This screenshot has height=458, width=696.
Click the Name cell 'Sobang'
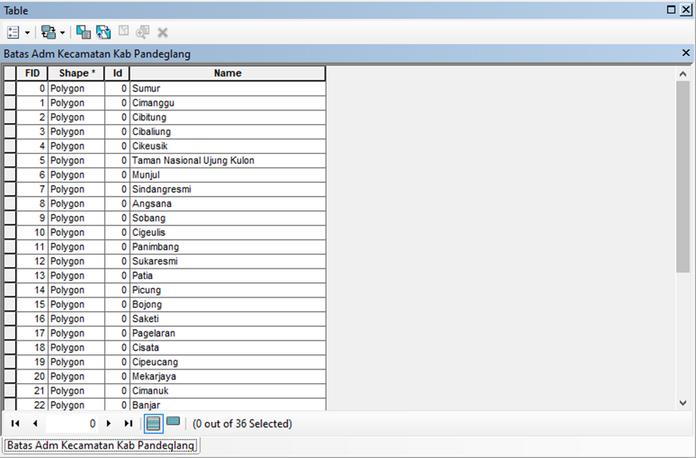pyautogui.click(x=228, y=218)
